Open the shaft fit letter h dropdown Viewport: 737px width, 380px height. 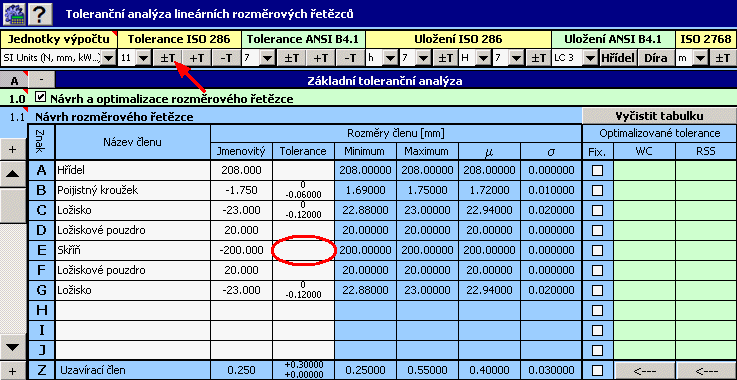pyautogui.click(x=391, y=58)
